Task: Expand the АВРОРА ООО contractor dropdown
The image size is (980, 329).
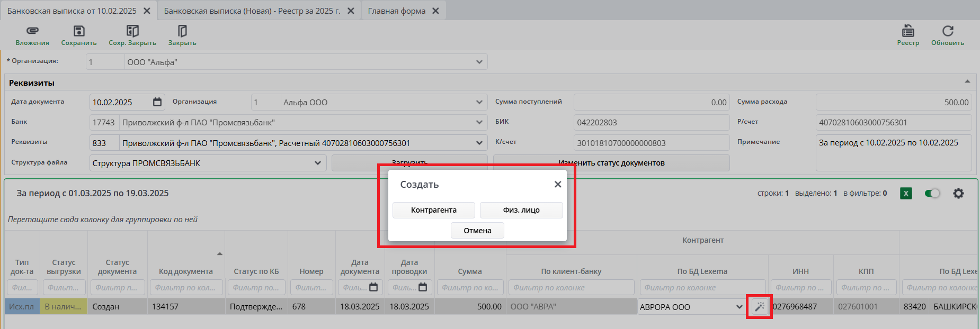Action: tap(740, 307)
